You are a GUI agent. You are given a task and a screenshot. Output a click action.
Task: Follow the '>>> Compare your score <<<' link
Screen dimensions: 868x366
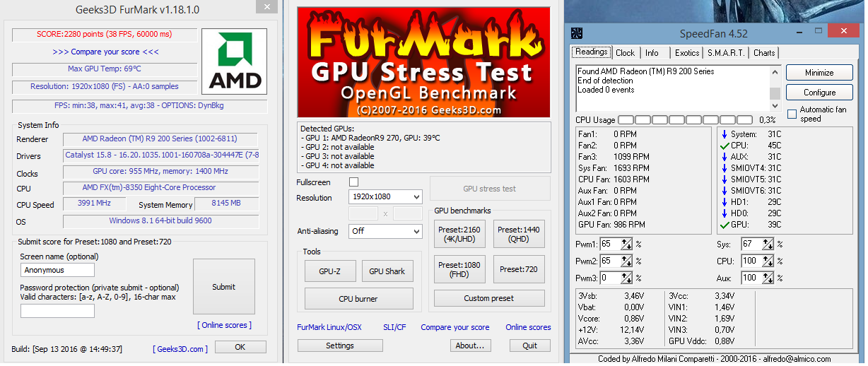106,52
